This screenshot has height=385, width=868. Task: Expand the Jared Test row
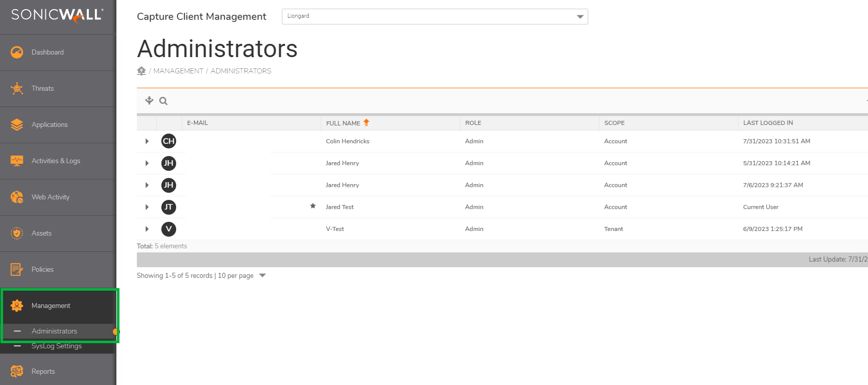[147, 207]
